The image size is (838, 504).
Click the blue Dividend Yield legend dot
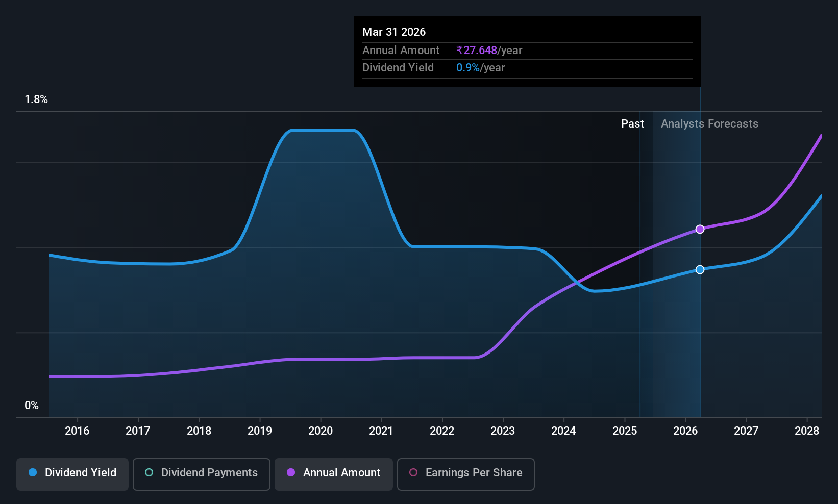(33, 472)
